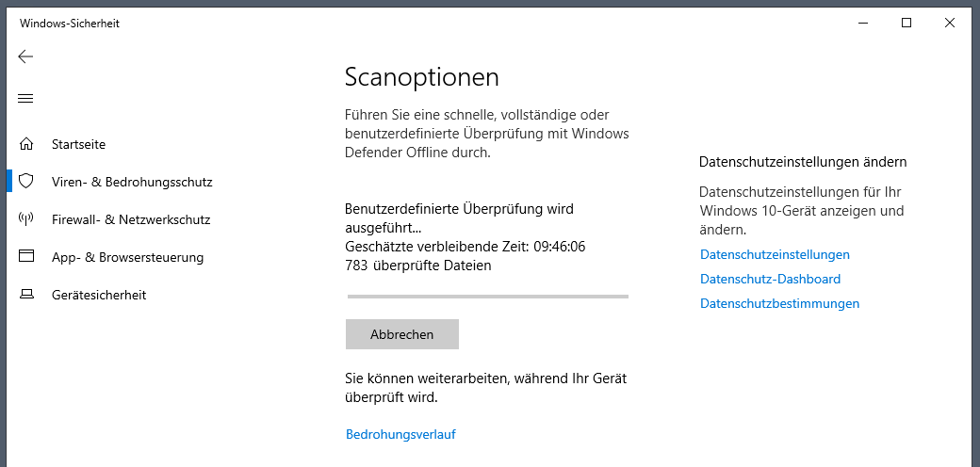Open the Bedrohungsverlauf link
980x467 pixels.
click(400, 435)
